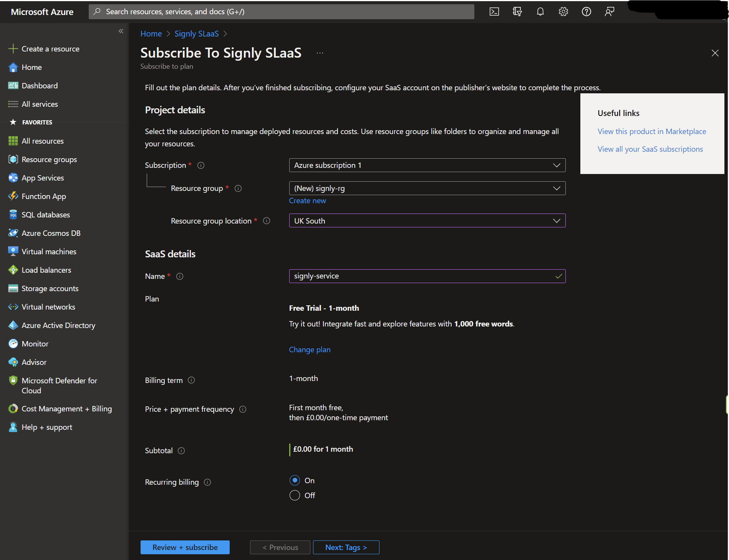Open View this product in Marketplace link
This screenshot has height=560, width=729.
coord(652,131)
